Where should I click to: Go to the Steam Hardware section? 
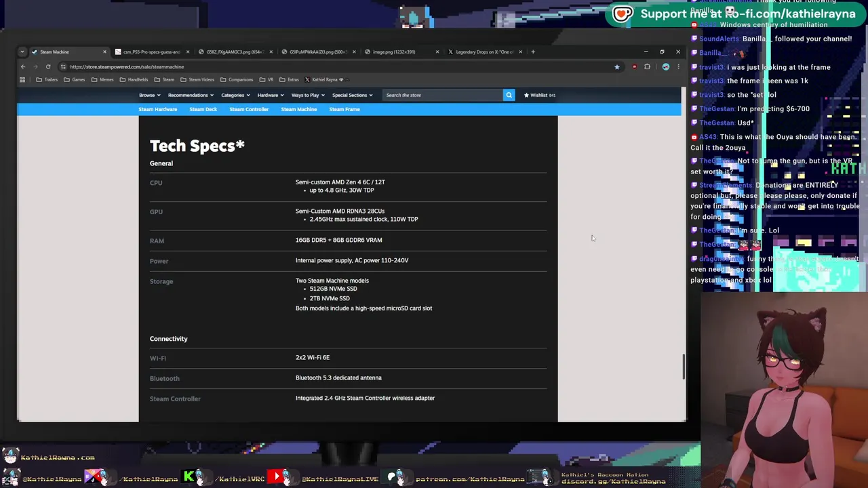[157, 109]
